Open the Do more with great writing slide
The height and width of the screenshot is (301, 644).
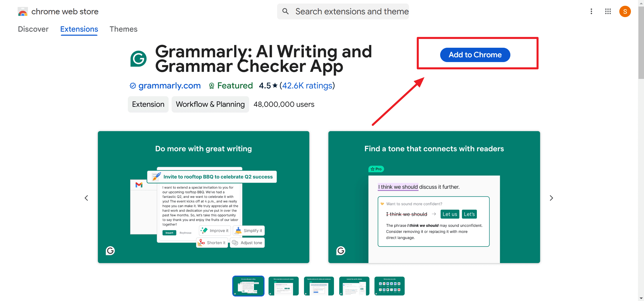204,197
